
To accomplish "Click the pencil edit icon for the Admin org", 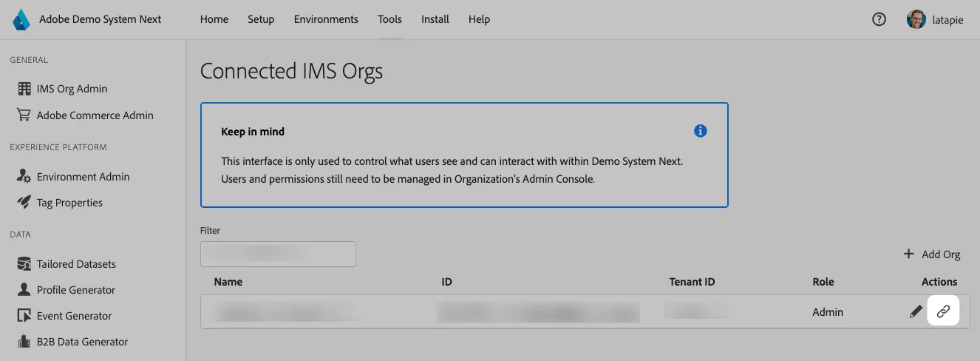I will (x=916, y=312).
